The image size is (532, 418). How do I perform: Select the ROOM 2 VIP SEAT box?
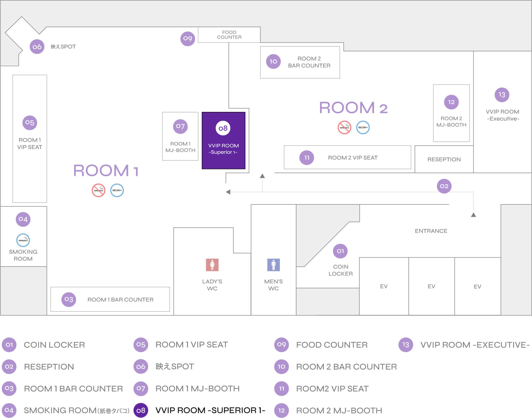pos(347,157)
